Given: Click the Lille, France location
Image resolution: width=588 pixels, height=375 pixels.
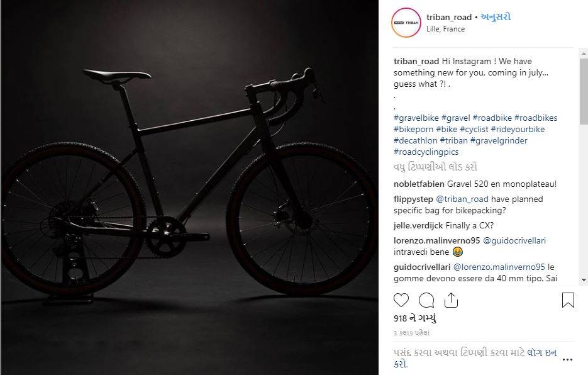Looking at the screenshot, I should click(x=445, y=29).
